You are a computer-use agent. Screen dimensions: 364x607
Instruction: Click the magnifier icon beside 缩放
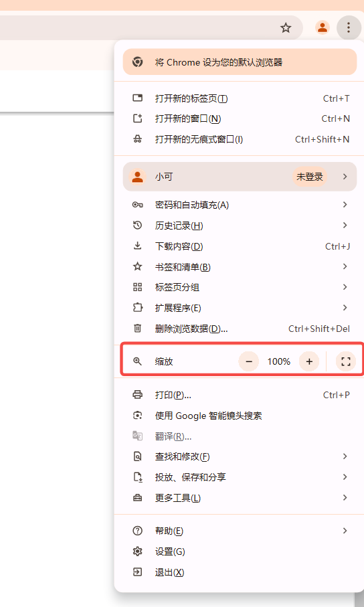(x=137, y=361)
